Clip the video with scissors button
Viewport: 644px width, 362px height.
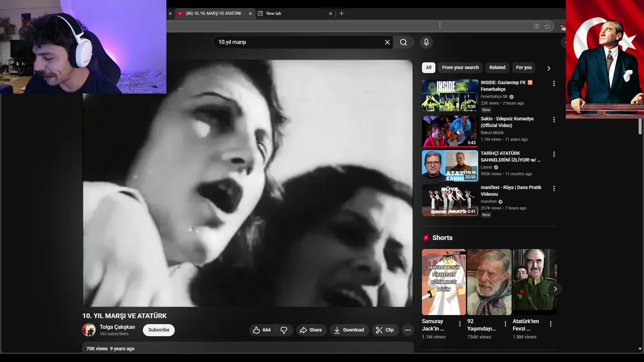385,330
